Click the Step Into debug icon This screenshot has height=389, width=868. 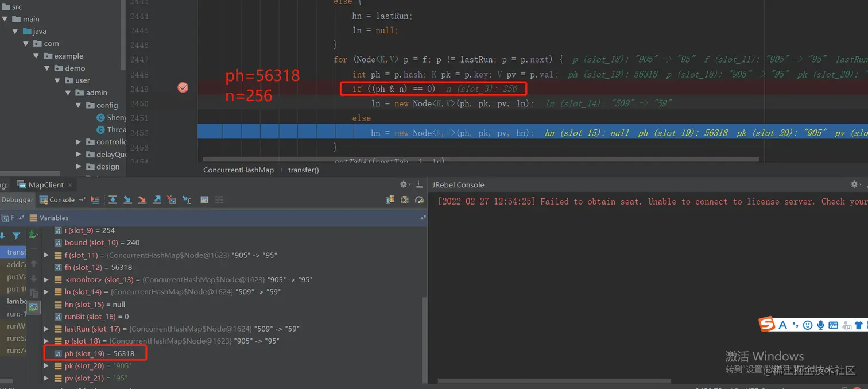[x=127, y=199]
